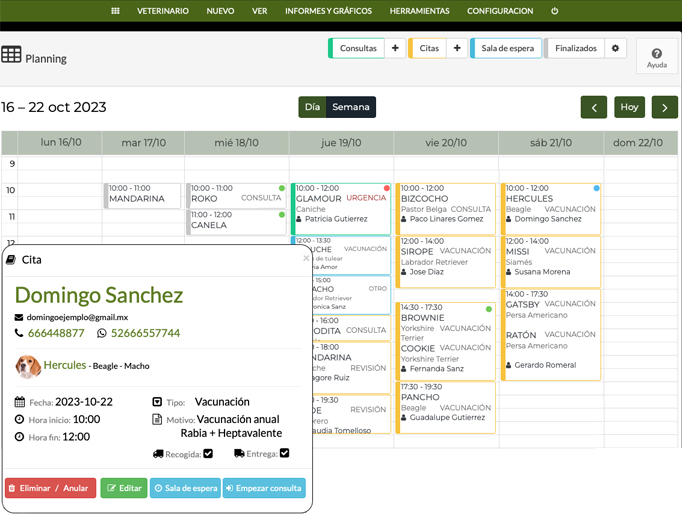Click the plus button next to Consultas

395,48
